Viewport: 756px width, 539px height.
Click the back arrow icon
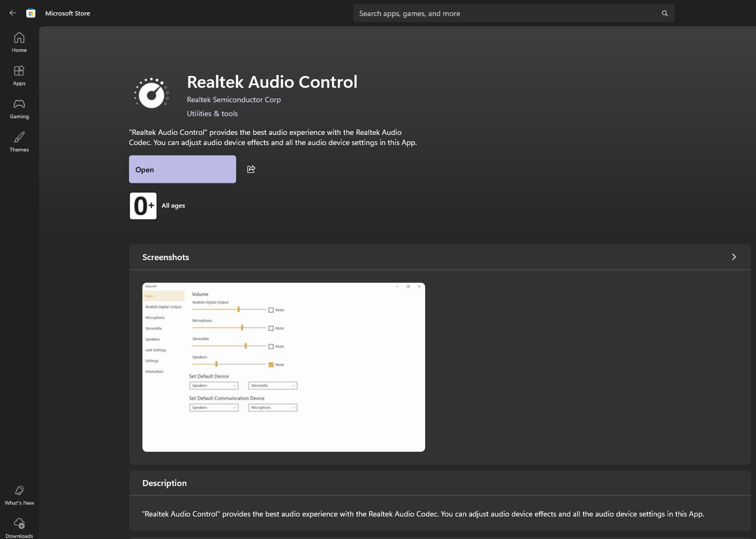coord(13,13)
